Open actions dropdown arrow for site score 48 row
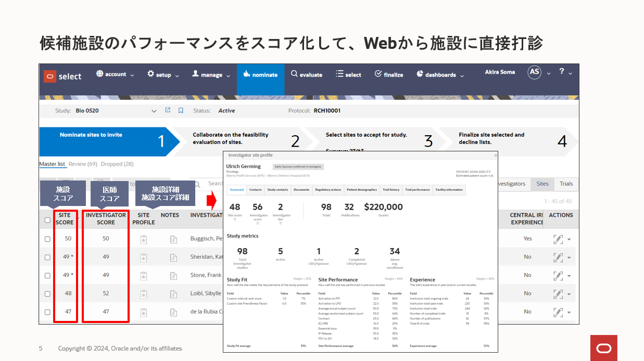 [x=569, y=294]
